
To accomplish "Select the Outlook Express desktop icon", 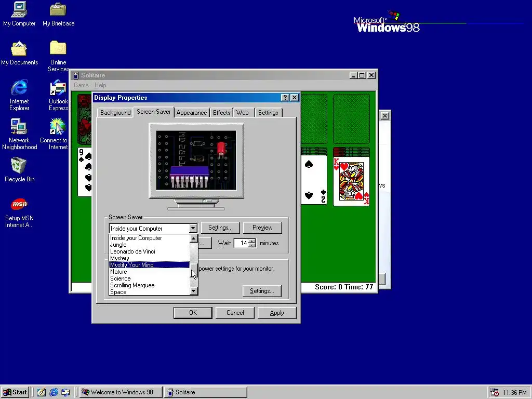I will (x=58, y=95).
